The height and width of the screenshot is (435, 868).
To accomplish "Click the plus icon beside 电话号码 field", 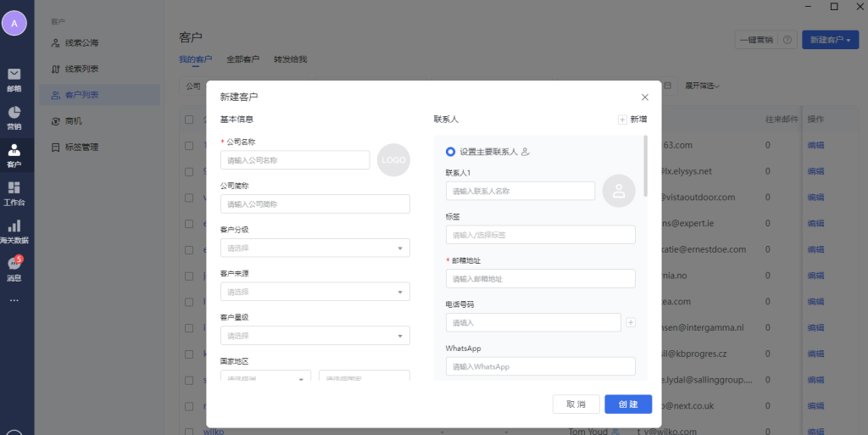I will (x=630, y=322).
